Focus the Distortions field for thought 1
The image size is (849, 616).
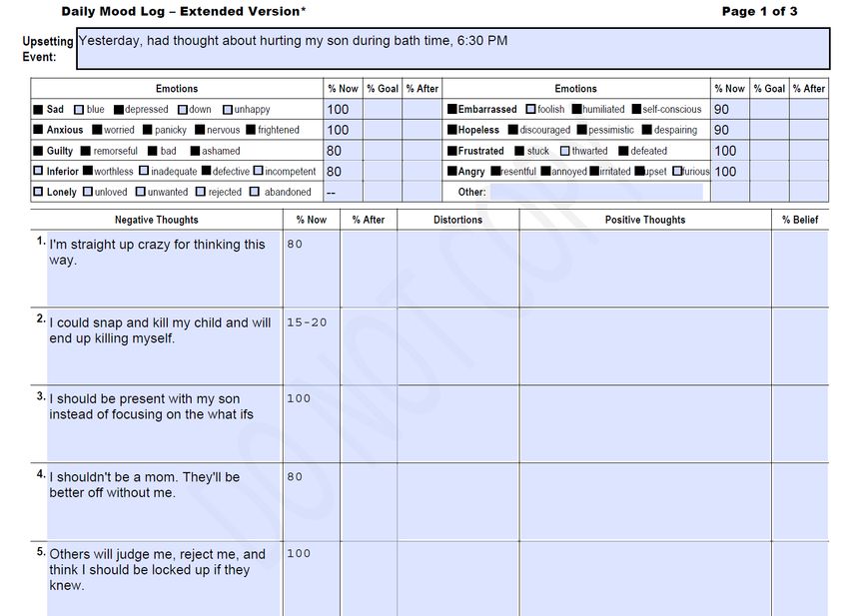coord(458,269)
